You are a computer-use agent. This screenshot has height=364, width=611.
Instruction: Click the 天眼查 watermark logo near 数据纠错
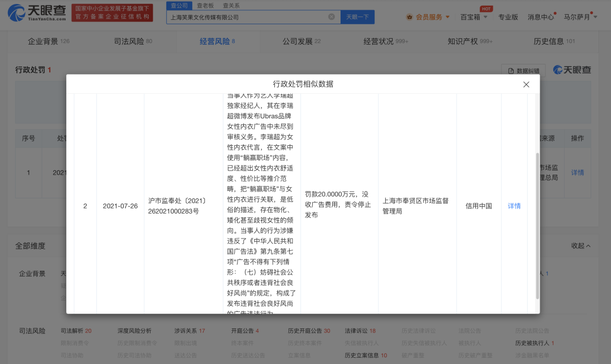coord(572,70)
